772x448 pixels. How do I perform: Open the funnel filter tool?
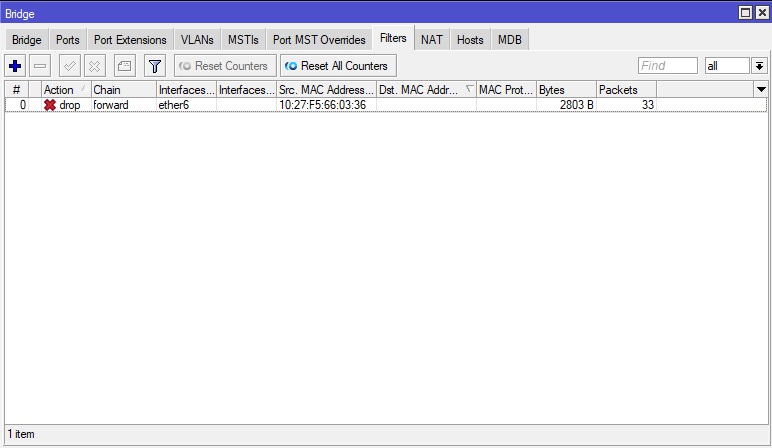click(155, 66)
